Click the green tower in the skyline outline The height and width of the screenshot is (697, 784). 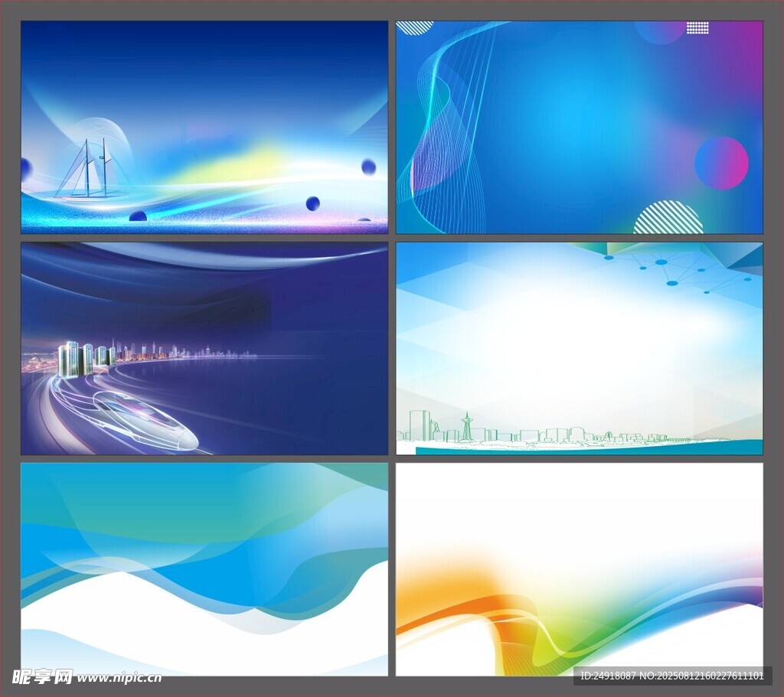[x=466, y=427]
